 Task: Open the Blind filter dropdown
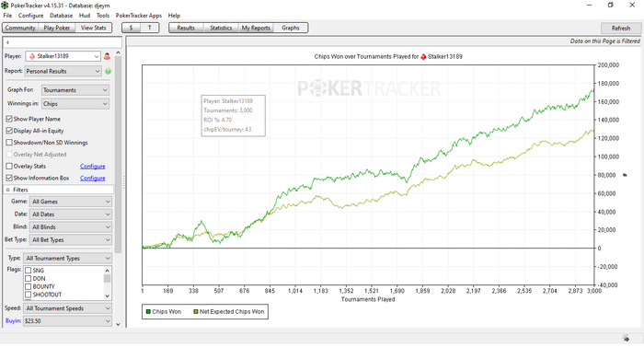point(71,227)
